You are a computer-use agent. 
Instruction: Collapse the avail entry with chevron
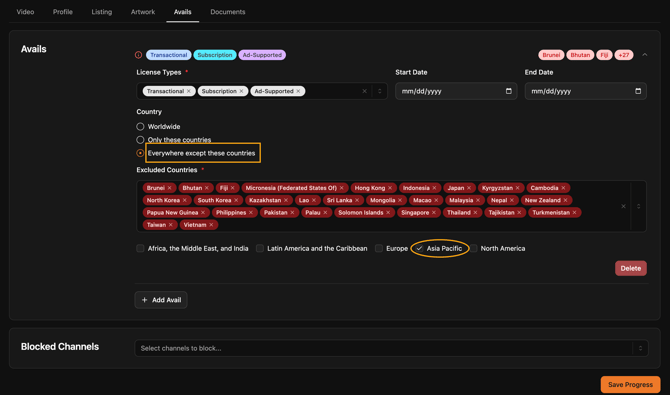(645, 55)
